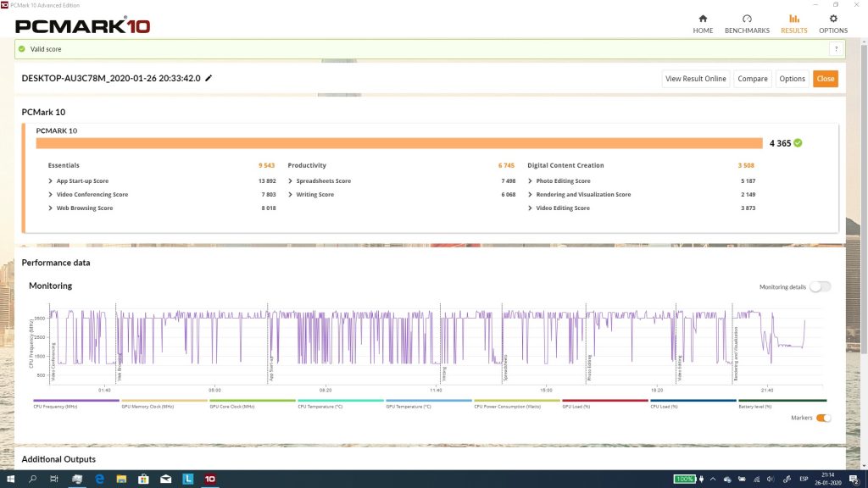Open PCMark 10 icon in taskbar
The image size is (868, 488).
point(209,480)
